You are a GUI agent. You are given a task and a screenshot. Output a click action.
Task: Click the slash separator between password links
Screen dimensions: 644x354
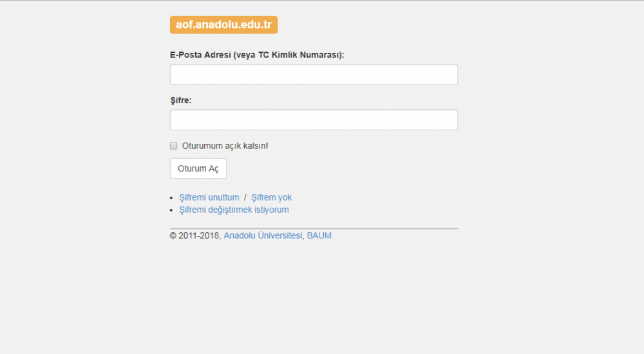pyautogui.click(x=245, y=197)
